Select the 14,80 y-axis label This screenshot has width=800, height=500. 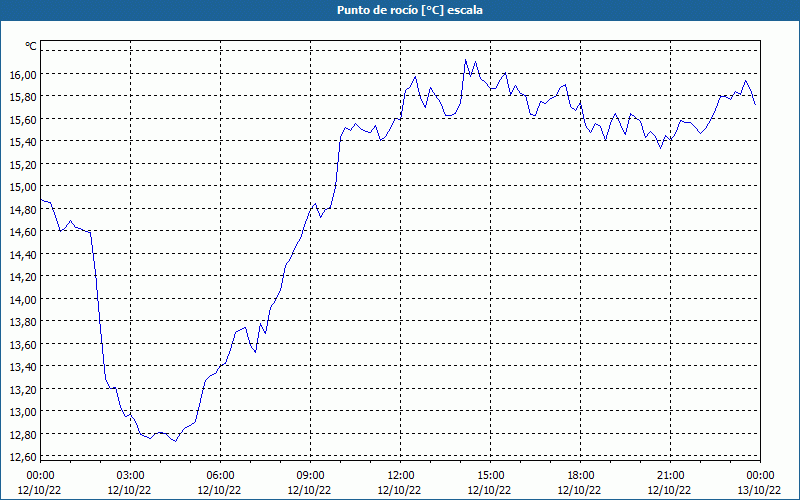click(x=23, y=209)
